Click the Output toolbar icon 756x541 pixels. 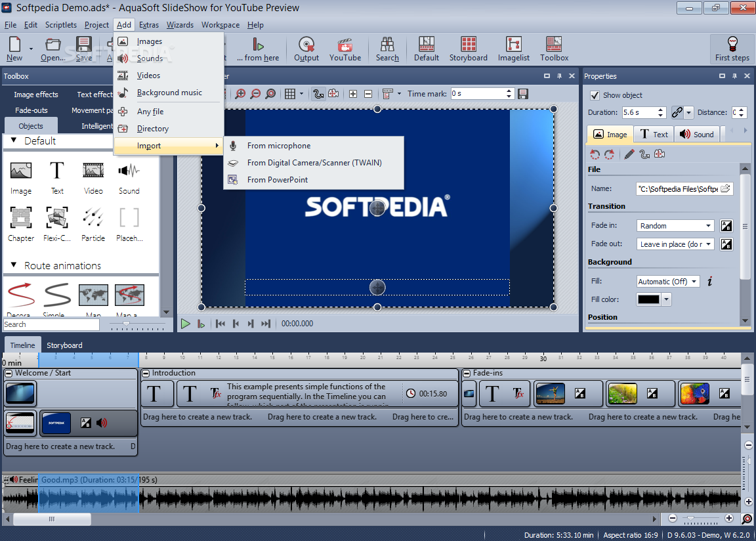pos(306,49)
